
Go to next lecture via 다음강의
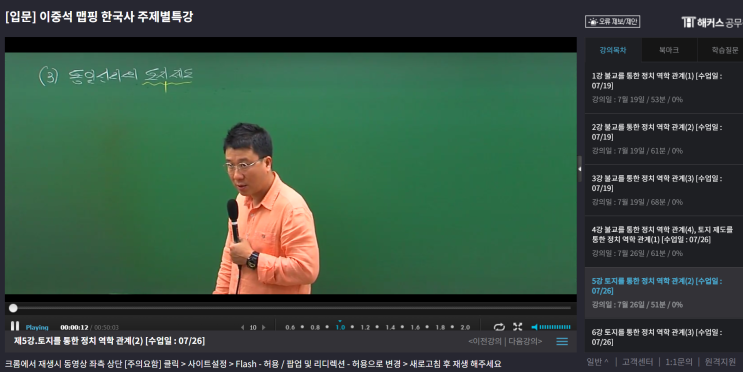pos(525,341)
